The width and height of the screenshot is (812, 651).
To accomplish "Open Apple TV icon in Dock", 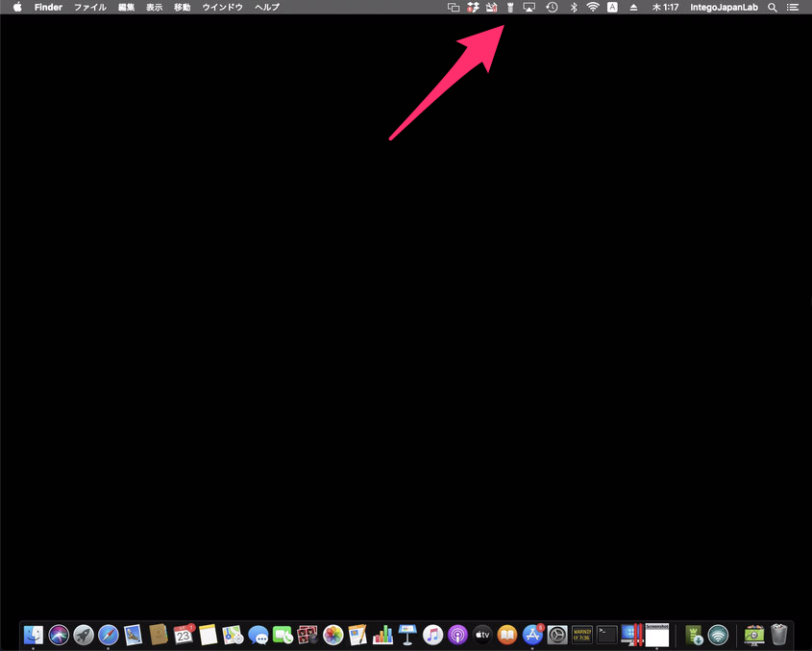I will pos(482,635).
